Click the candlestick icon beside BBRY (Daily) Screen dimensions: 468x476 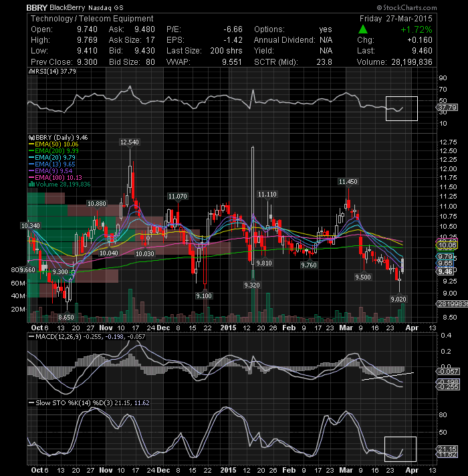(31, 138)
